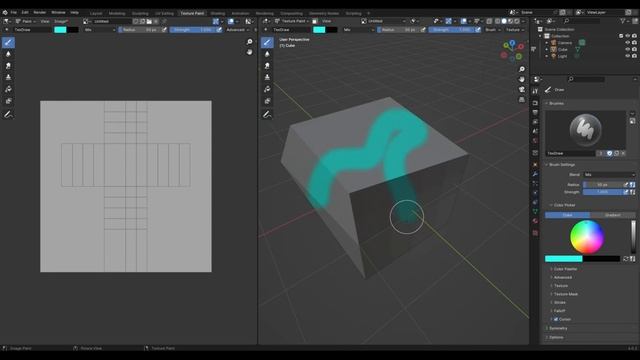Screen dimensions: 640x360
Task: Open the Render menu
Action: (40, 13)
